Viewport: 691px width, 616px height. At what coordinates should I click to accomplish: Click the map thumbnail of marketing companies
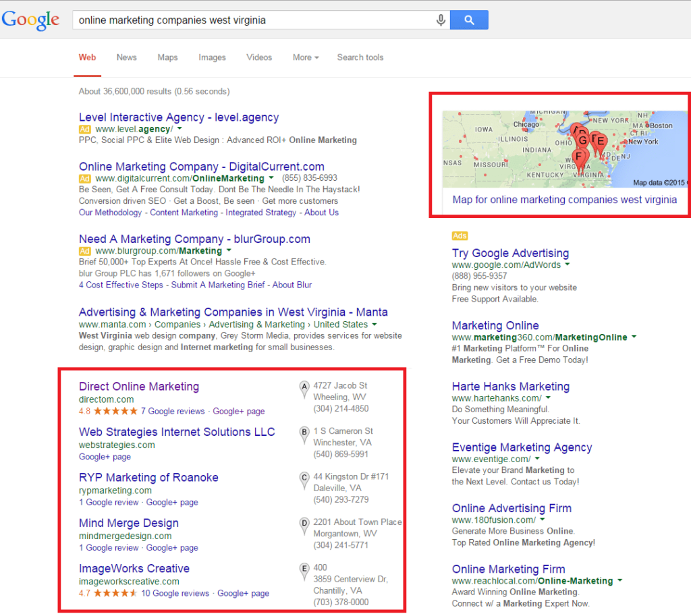tap(565, 149)
